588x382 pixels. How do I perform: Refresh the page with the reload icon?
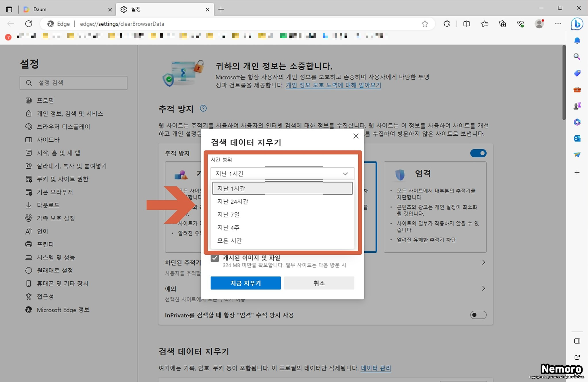[28, 24]
